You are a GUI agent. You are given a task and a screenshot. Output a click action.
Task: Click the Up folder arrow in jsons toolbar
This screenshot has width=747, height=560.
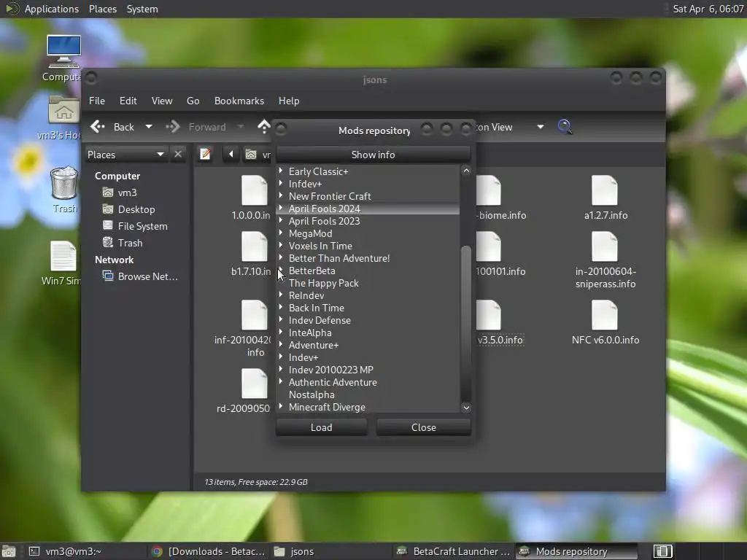[x=264, y=127]
